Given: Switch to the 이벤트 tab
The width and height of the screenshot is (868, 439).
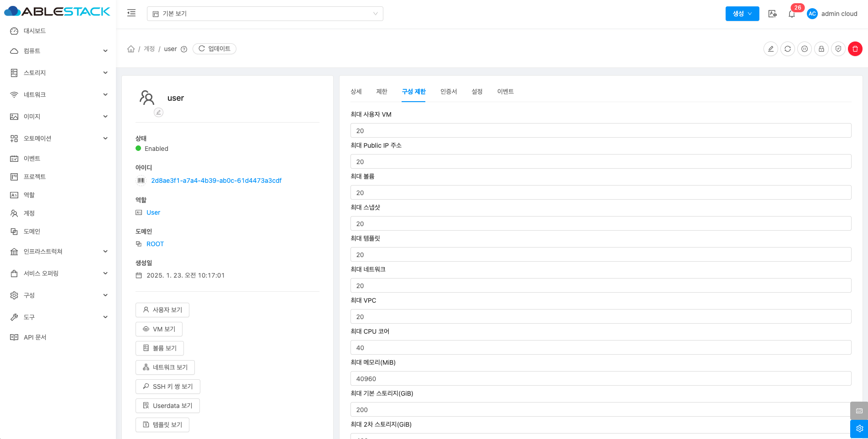Looking at the screenshot, I should tap(505, 92).
